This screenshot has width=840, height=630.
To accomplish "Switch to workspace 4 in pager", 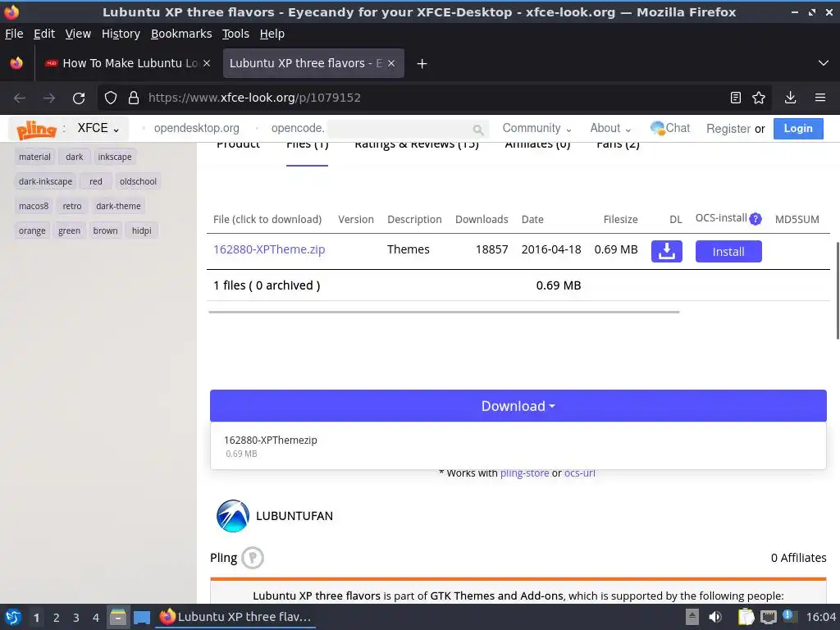I will [x=96, y=618].
